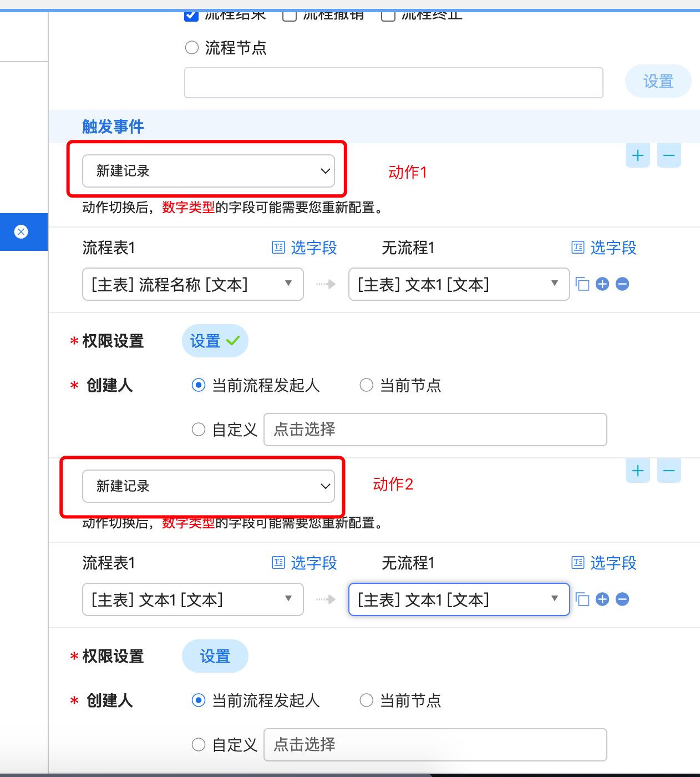Remove the first action's field mapping row
700x777 pixels.
point(622,284)
